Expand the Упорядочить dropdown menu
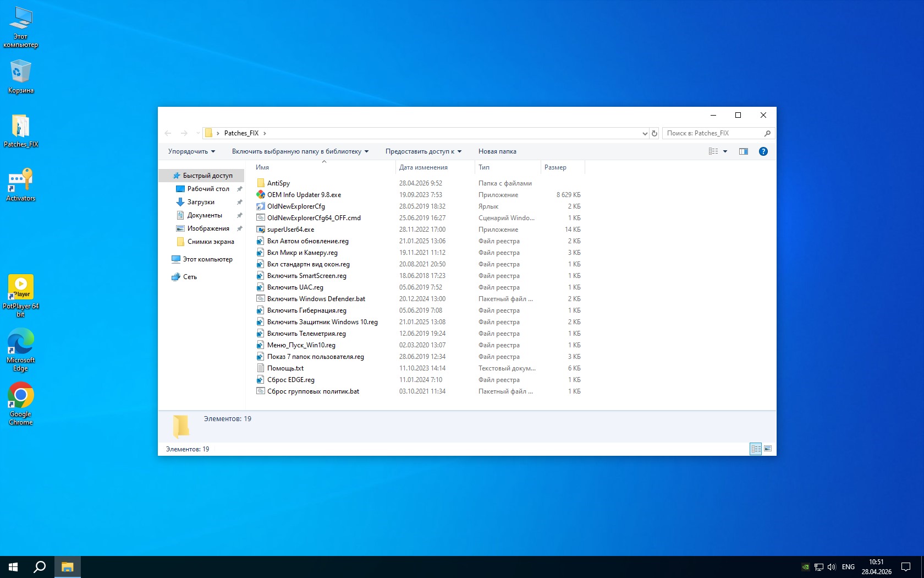 tap(191, 151)
